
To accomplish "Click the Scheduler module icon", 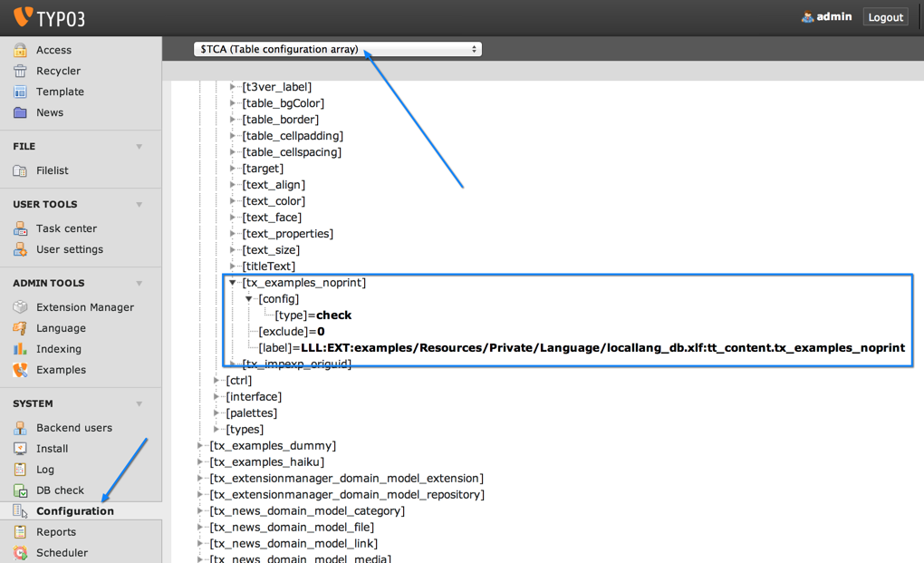I will click(20, 553).
